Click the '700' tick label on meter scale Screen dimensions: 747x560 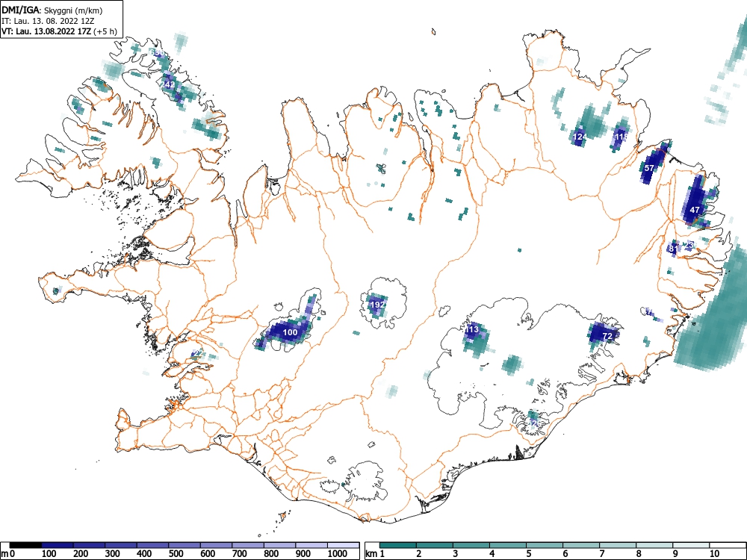pyautogui.click(x=239, y=553)
